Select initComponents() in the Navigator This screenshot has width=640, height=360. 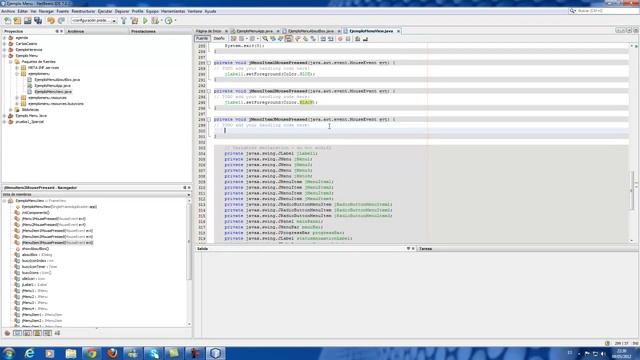click(x=36, y=213)
